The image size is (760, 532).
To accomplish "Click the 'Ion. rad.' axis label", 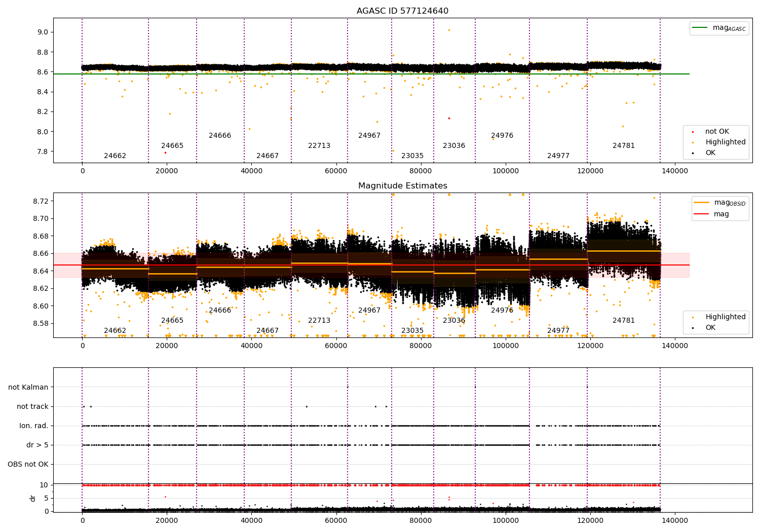I will pos(34,426).
